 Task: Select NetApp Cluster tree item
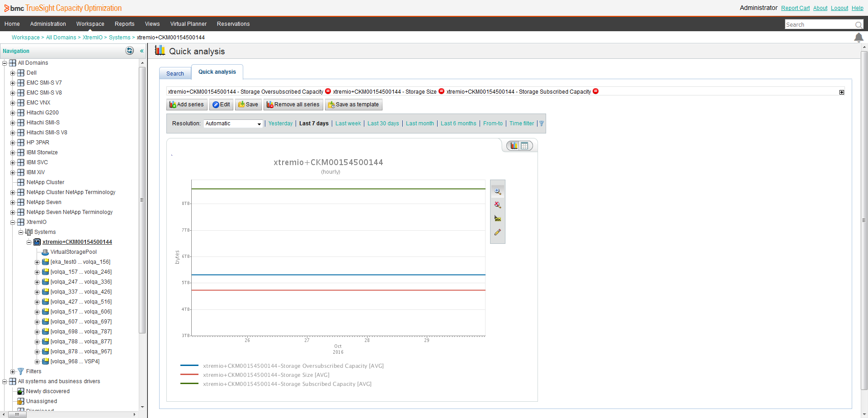[x=45, y=182]
